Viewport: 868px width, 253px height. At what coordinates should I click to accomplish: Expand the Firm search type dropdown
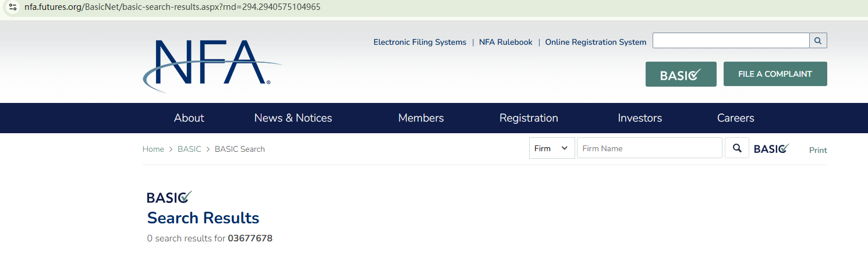click(551, 148)
